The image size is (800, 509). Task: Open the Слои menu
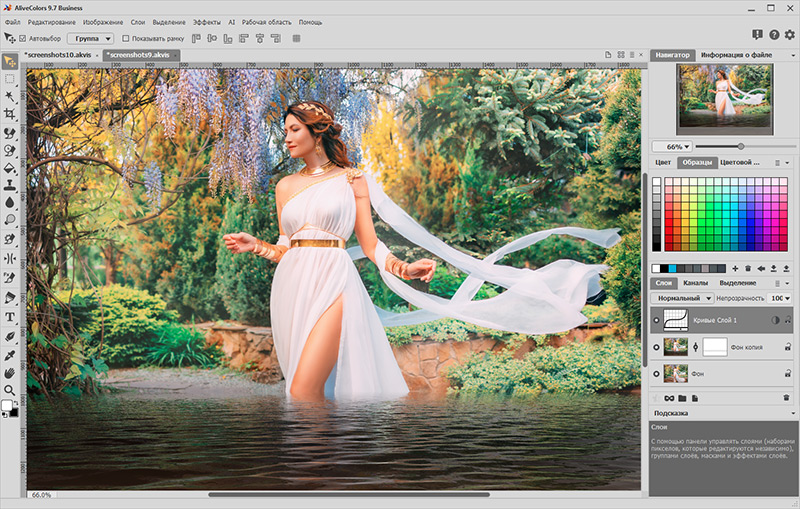point(138,22)
